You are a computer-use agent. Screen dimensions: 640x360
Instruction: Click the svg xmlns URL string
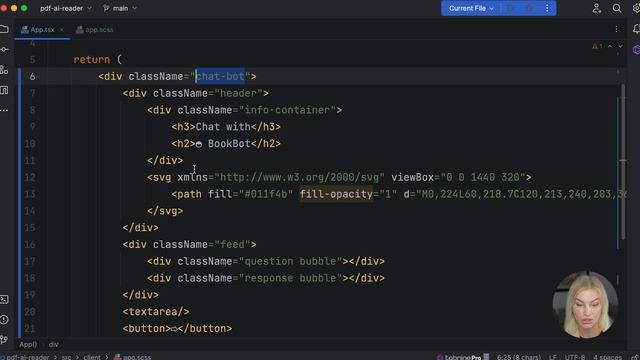pos(299,177)
